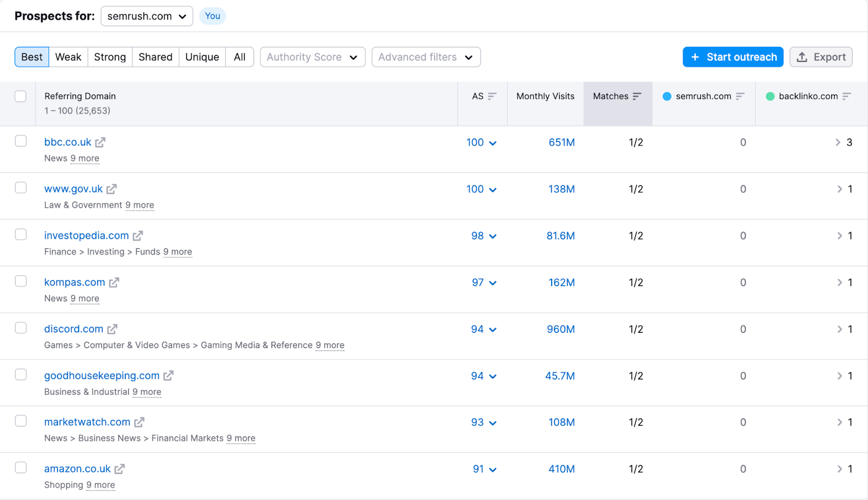Open the semrush.com domain dropdown
868x500 pixels.
click(x=146, y=16)
